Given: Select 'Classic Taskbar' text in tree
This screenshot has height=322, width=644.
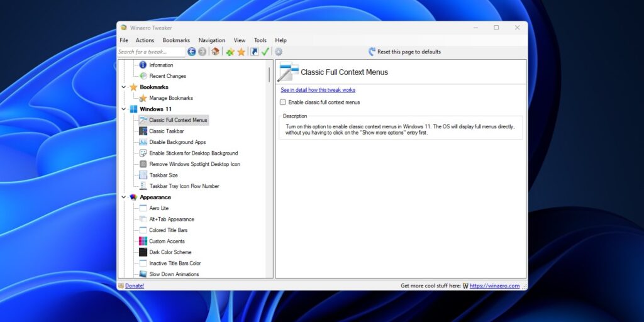Looking at the screenshot, I should [167, 131].
